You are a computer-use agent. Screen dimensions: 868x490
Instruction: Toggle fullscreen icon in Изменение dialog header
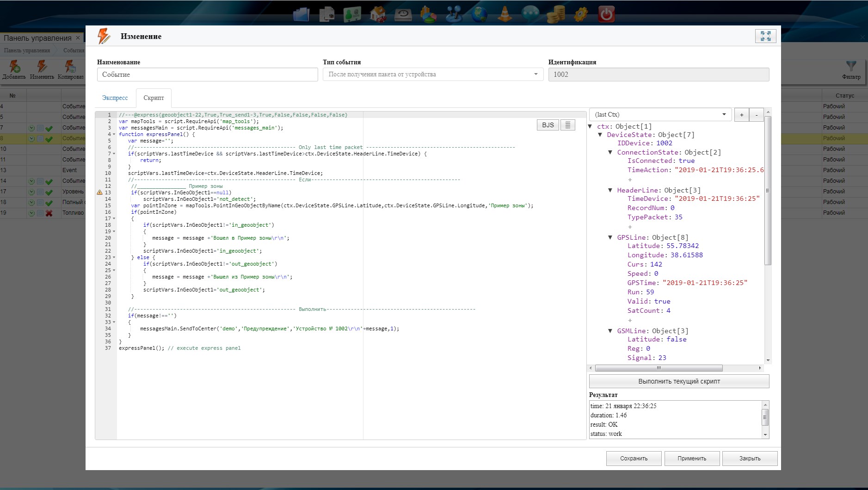[765, 36]
